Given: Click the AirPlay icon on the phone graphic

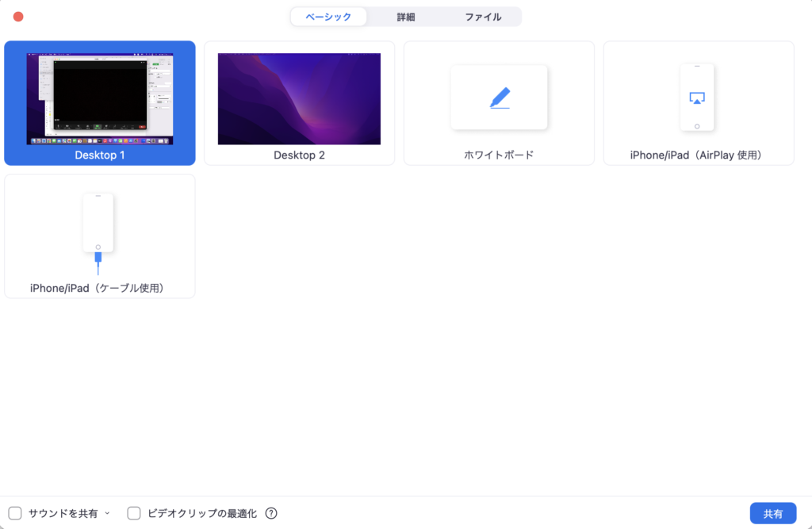Looking at the screenshot, I should [697, 98].
